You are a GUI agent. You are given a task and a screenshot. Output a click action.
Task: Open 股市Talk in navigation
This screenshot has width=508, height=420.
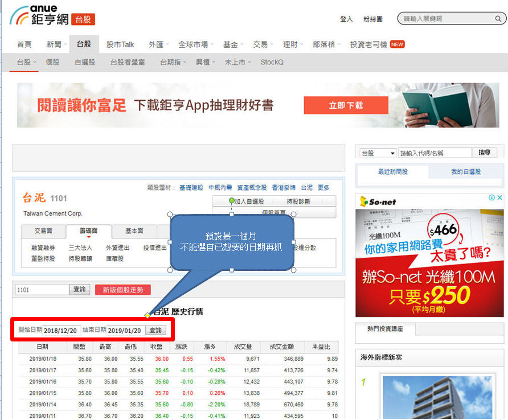click(x=120, y=44)
